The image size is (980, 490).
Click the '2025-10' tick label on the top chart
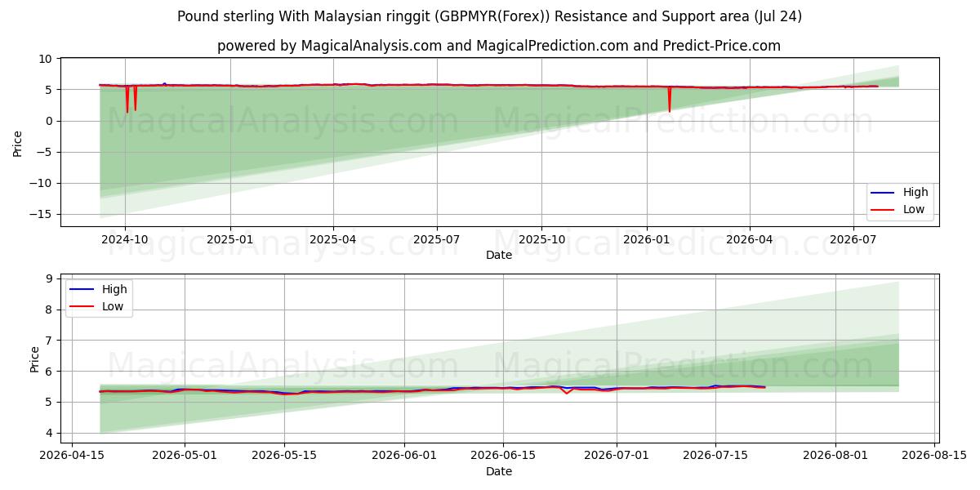click(542, 240)
